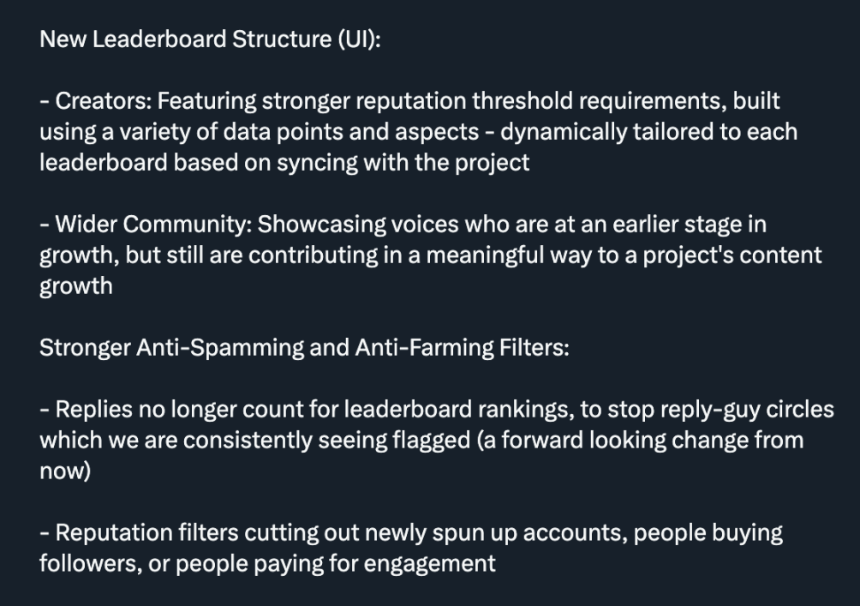Click the 'Stronger Anti-Spamming and Anti-Farming Filters:' heading
This screenshot has width=860, height=606.
coord(304,348)
